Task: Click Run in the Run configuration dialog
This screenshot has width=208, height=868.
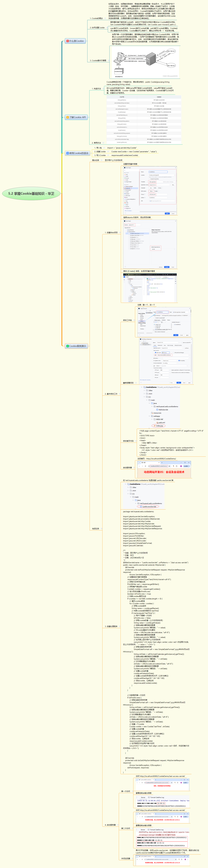Action: [x=171, y=383]
